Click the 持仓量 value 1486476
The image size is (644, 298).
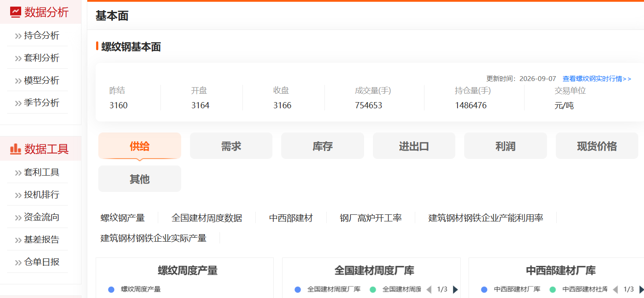tap(471, 106)
